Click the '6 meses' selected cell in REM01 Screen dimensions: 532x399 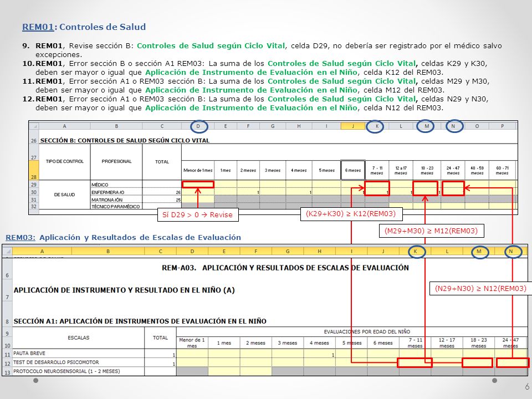[353, 170]
